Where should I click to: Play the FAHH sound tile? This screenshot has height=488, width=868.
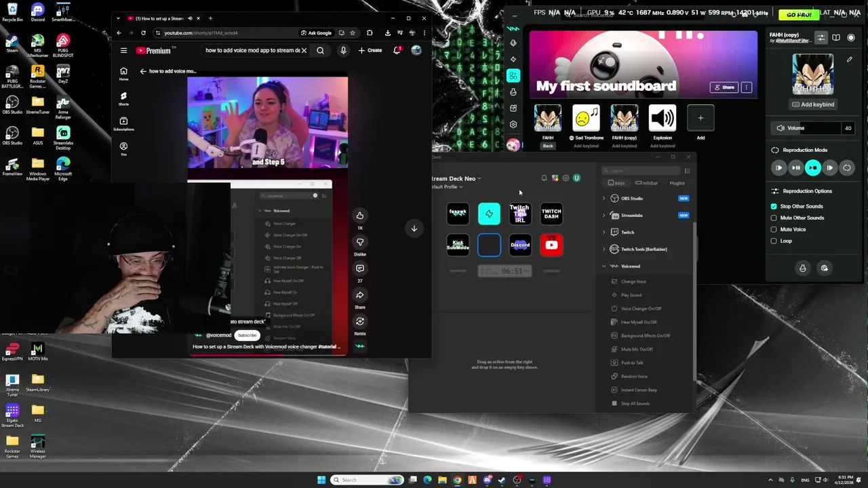click(x=547, y=118)
